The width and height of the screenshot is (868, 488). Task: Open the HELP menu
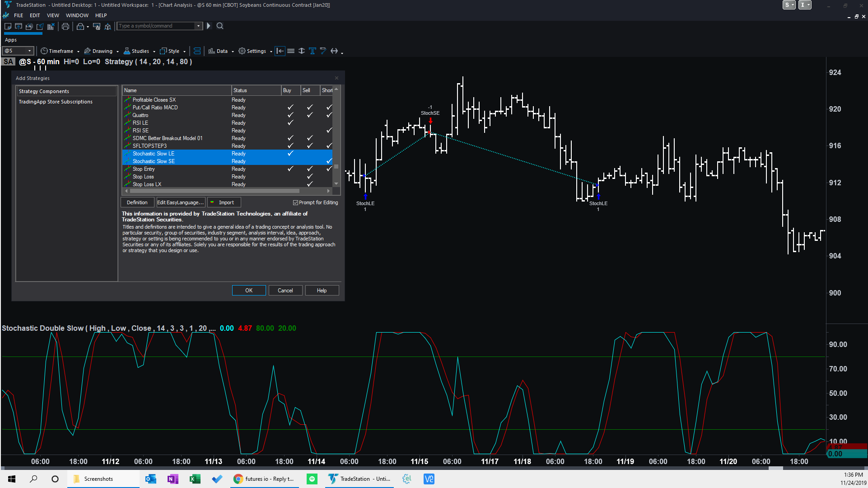[101, 15]
